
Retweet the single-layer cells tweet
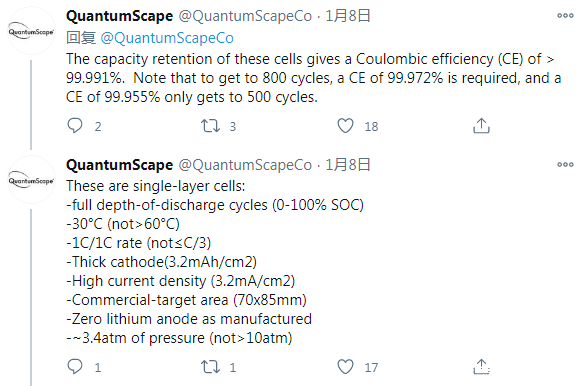pyautogui.click(x=210, y=367)
